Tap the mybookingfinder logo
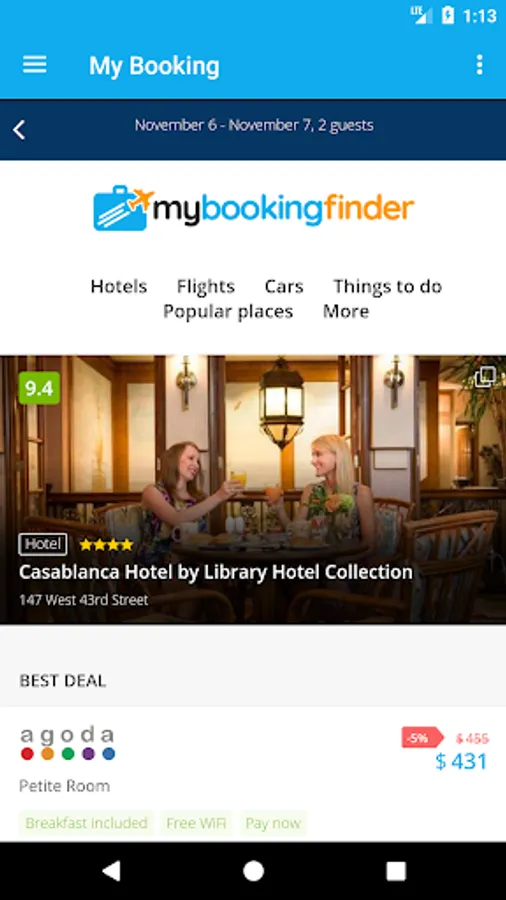Screen dimensions: 506x900 click(x=253, y=208)
